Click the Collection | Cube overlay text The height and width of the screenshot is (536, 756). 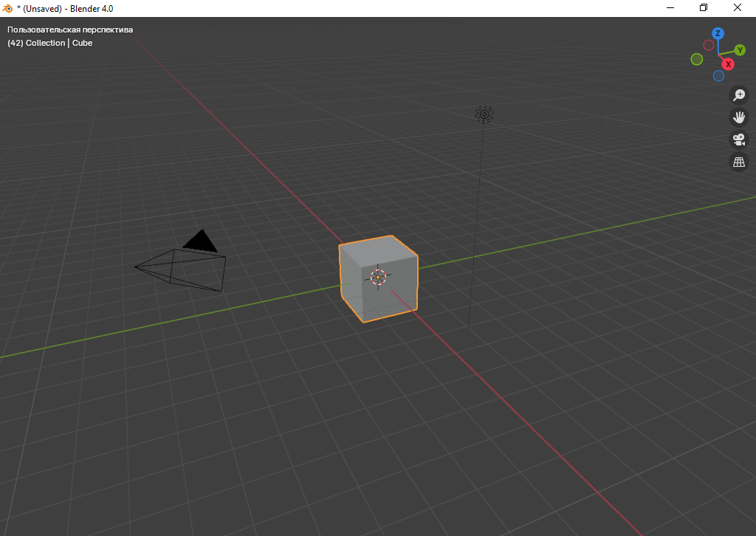[x=50, y=43]
